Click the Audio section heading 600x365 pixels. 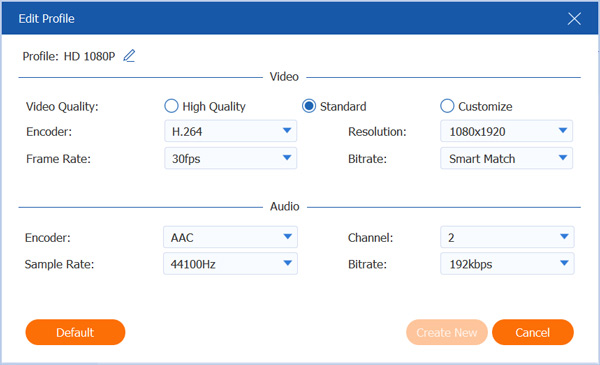[x=284, y=207]
